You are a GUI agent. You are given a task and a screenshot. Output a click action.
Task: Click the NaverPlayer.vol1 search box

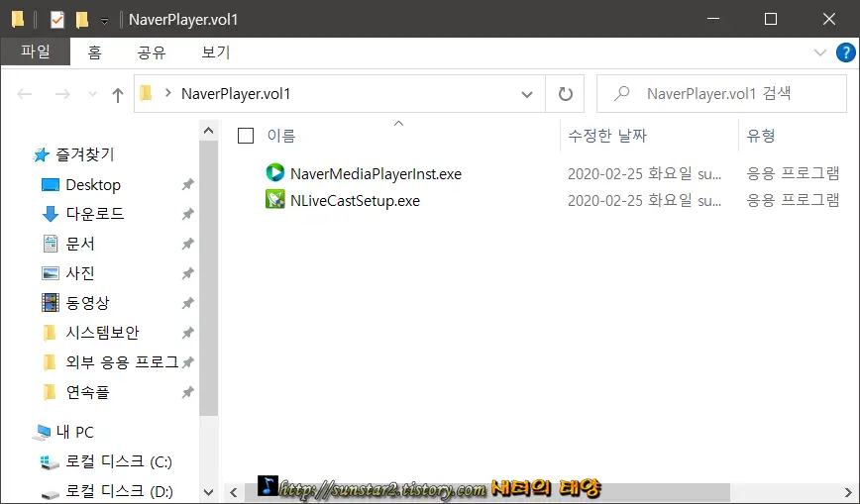pos(721,94)
